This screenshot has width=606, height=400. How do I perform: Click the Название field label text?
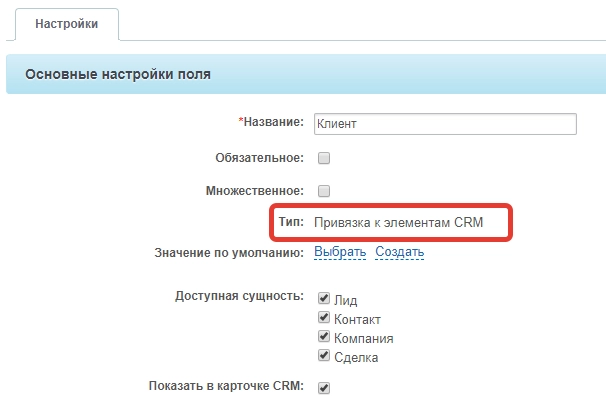coord(272,122)
